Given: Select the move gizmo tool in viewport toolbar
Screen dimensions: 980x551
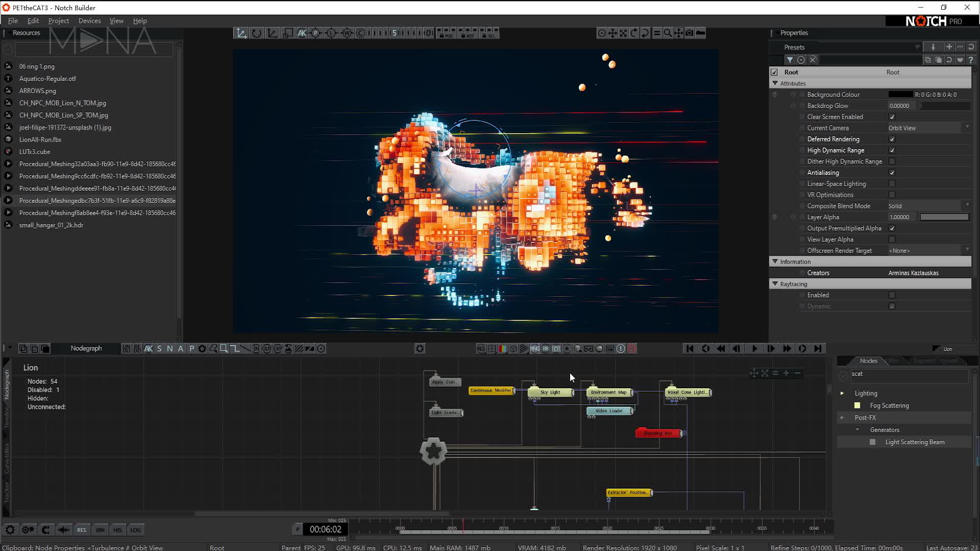Looking at the screenshot, I should 241,33.
